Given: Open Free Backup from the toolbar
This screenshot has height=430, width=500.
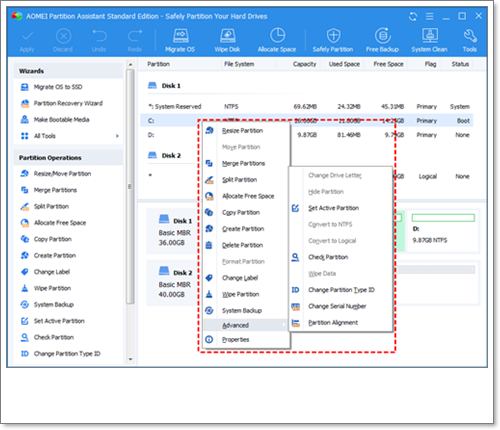Looking at the screenshot, I should 382,40.
